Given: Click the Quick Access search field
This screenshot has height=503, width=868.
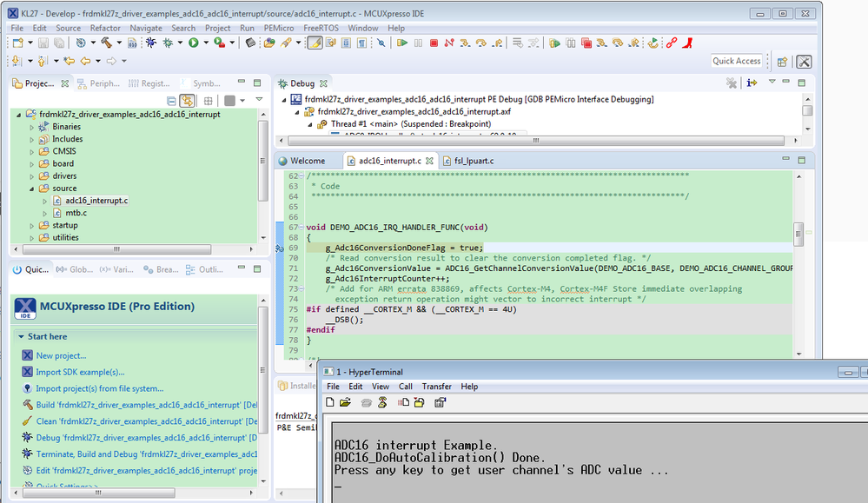Looking at the screenshot, I should click(x=737, y=61).
